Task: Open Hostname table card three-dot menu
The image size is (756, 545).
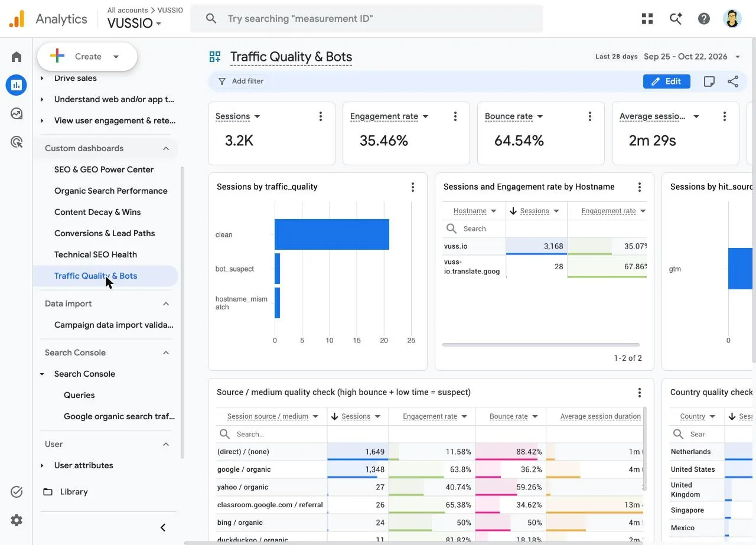Action: pyautogui.click(x=640, y=187)
